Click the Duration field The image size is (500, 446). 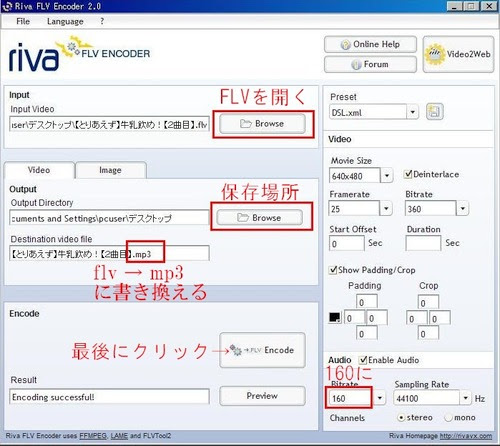(423, 243)
